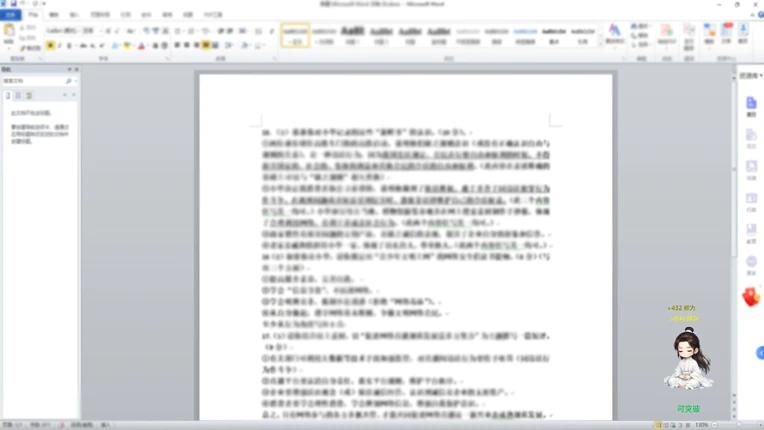The height and width of the screenshot is (430, 764).
Task: Click the Center alignment icon
Action: 187,45
